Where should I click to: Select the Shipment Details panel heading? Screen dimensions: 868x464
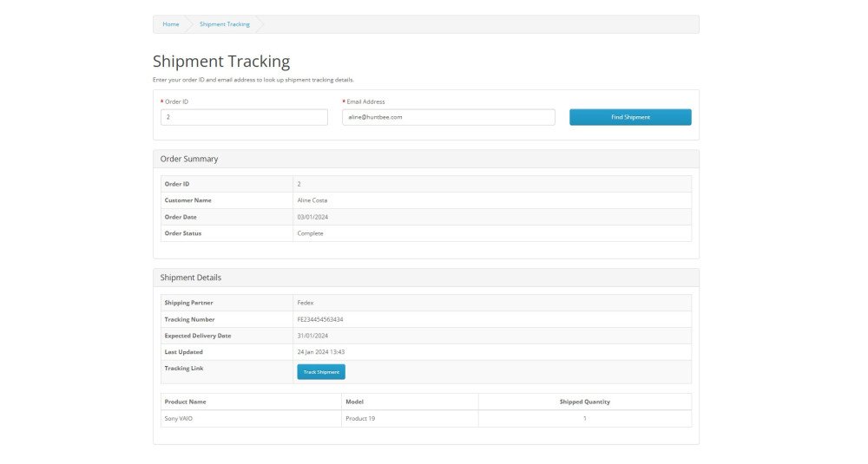(191, 278)
